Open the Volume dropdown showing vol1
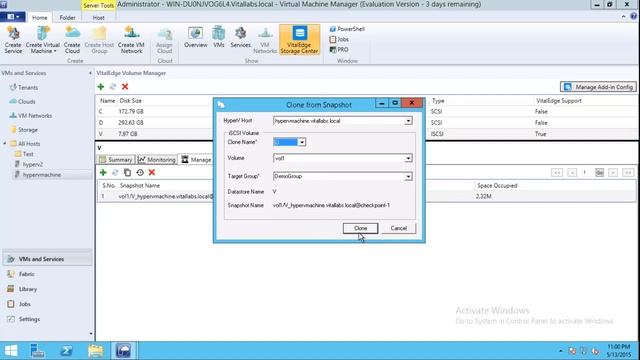 [408, 158]
